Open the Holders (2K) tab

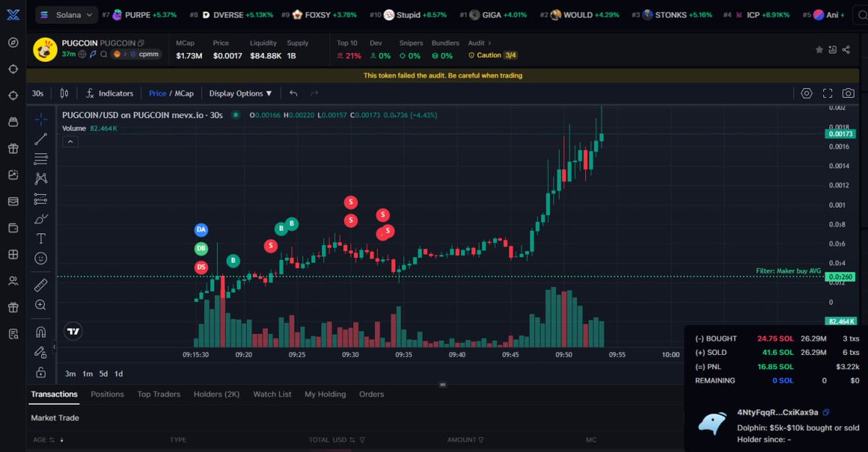point(216,394)
